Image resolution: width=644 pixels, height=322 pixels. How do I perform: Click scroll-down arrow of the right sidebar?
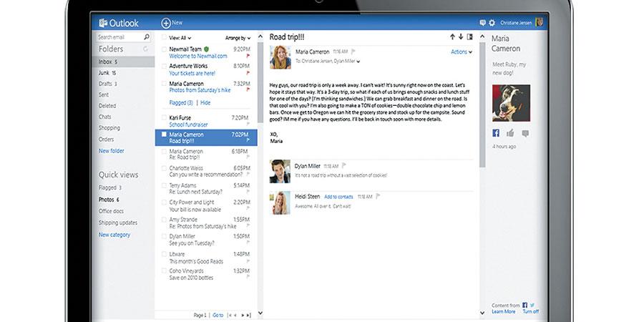pyautogui.click(x=482, y=313)
